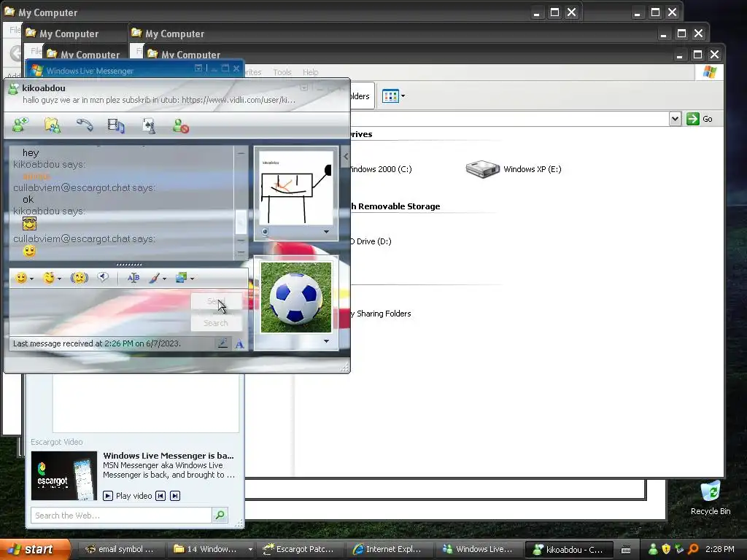Image resolution: width=747 pixels, height=560 pixels.
Task: Click the magnifier icon in system tray
Action: tap(693, 549)
